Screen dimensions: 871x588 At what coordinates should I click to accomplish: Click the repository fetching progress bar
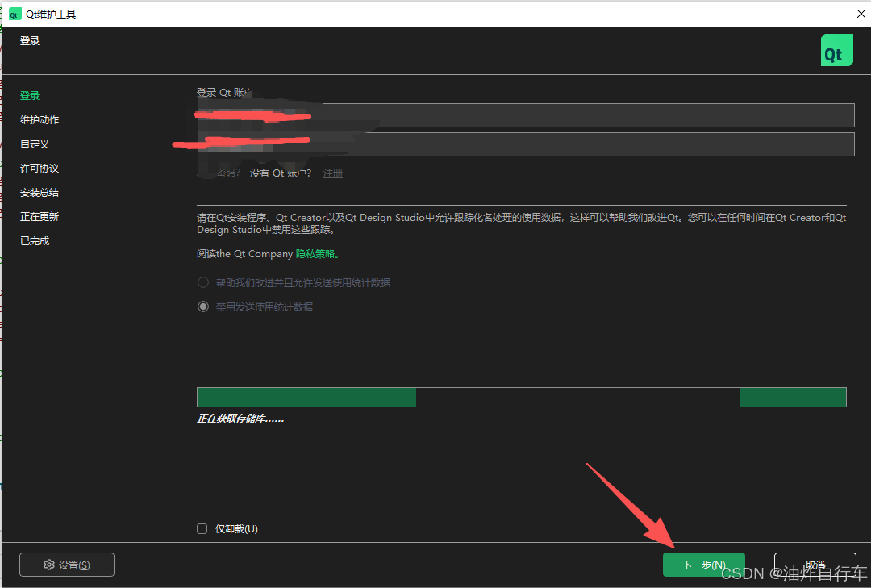tap(522, 398)
